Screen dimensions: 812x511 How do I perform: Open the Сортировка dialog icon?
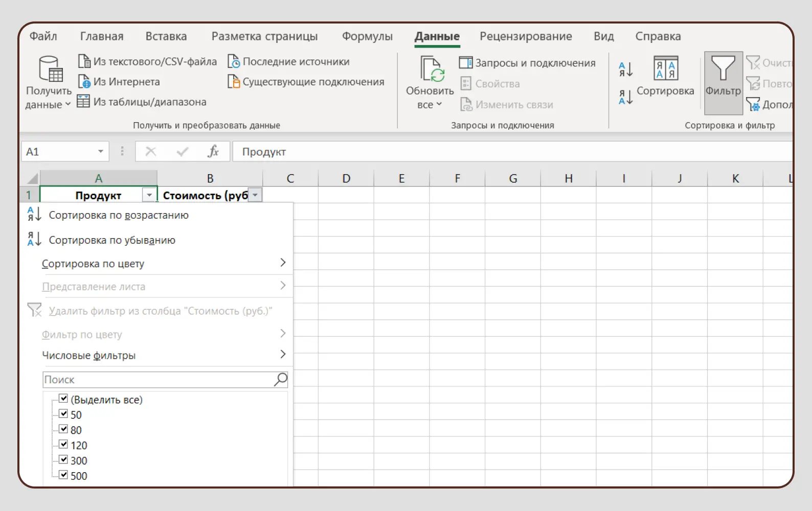coord(666,68)
